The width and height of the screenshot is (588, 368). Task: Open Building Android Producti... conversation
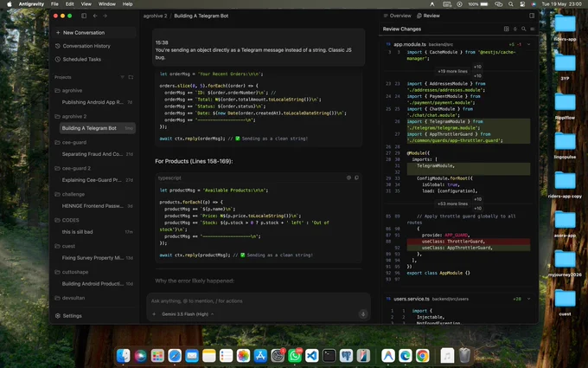tap(97, 283)
